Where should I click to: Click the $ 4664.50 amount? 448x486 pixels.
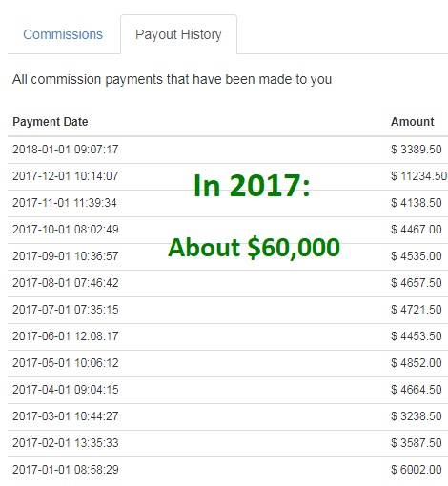click(417, 390)
